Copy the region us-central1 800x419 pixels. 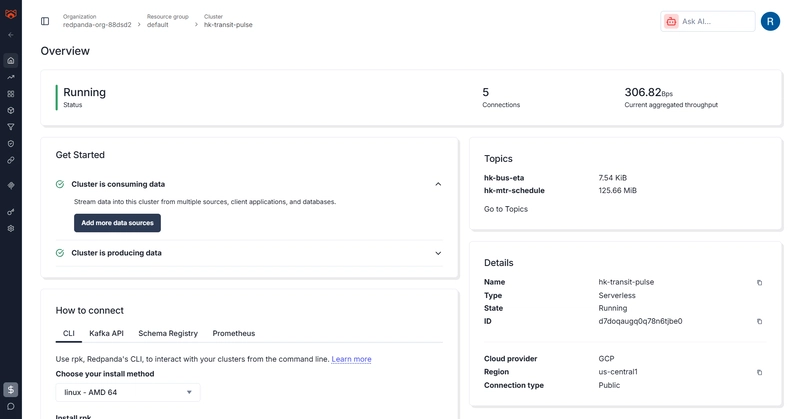click(x=759, y=372)
